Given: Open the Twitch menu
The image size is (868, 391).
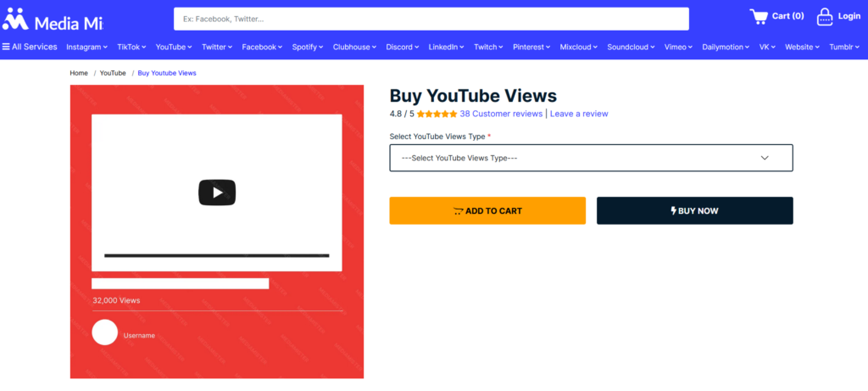Looking at the screenshot, I should pyautogui.click(x=489, y=47).
